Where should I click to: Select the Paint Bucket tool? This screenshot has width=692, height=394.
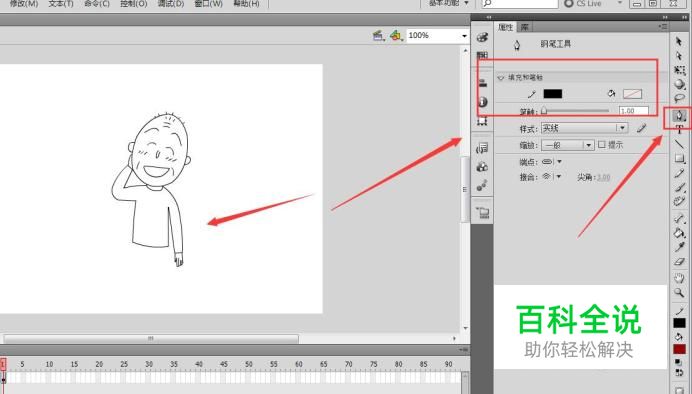[679, 233]
